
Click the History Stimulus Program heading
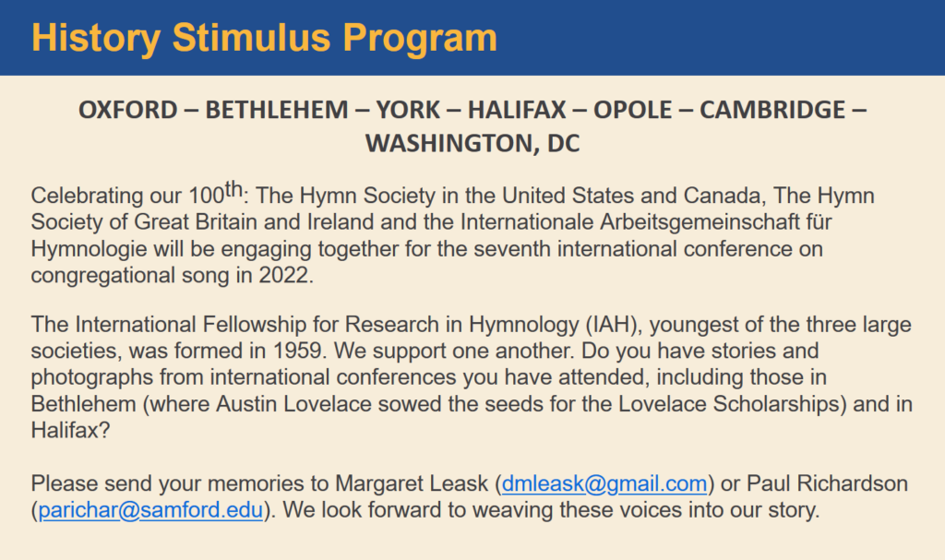(264, 38)
